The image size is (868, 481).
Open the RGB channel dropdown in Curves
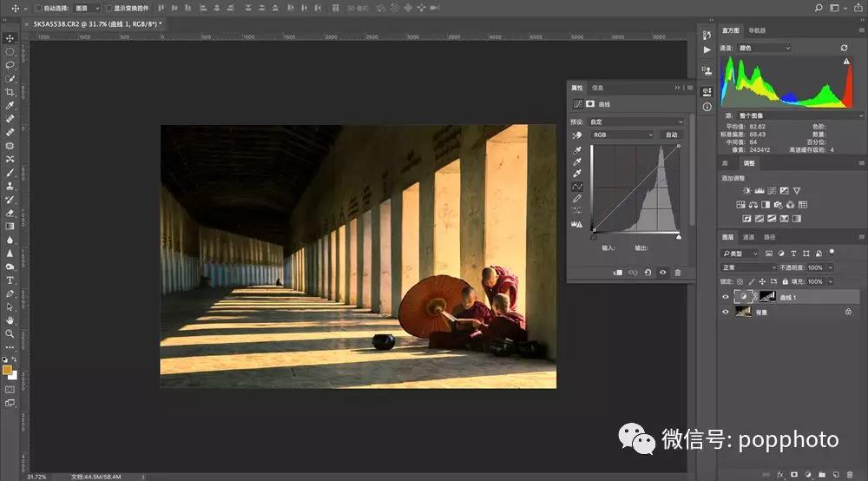(x=622, y=135)
